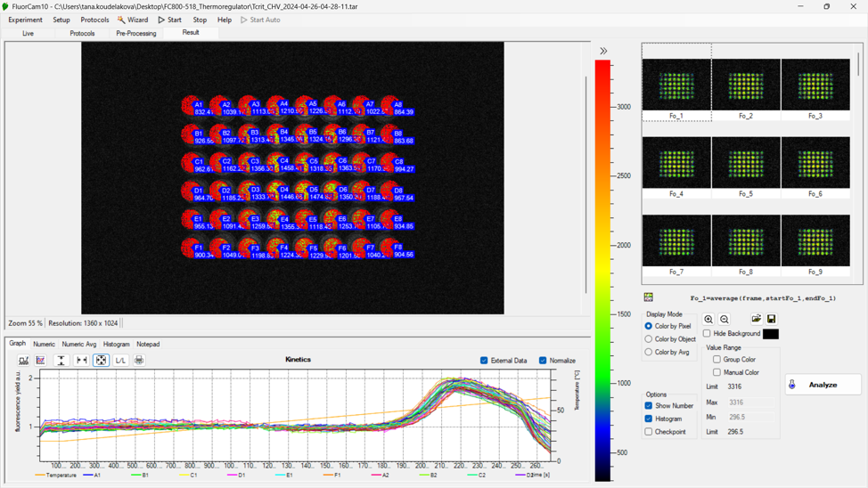This screenshot has width=868, height=488.
Task: Select the Fo_5 image thumbnail
Action: 746,163
